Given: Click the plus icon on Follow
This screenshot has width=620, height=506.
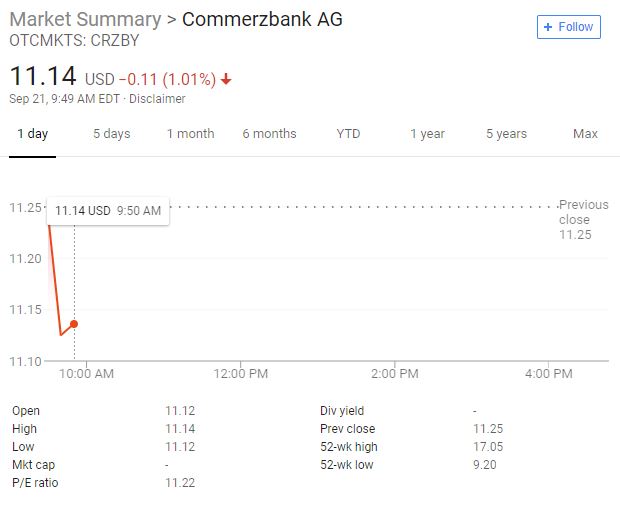Looking at the screenshot, I should point(548,27).
